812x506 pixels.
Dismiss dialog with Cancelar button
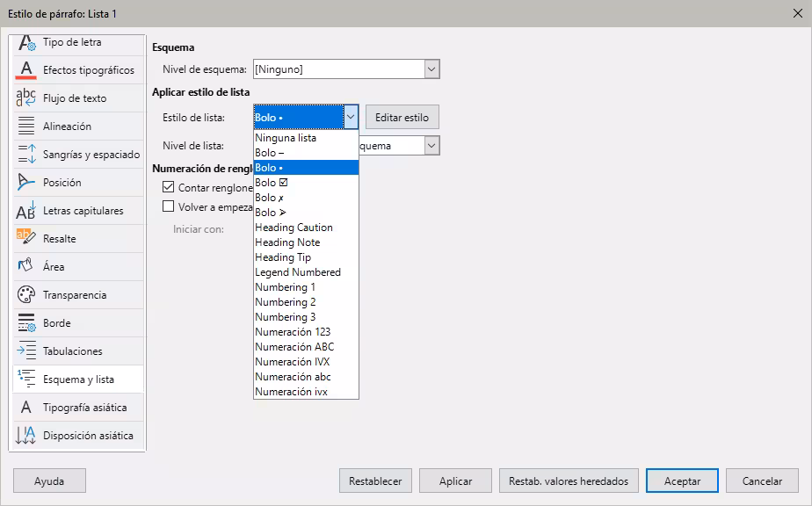[762, 481]
